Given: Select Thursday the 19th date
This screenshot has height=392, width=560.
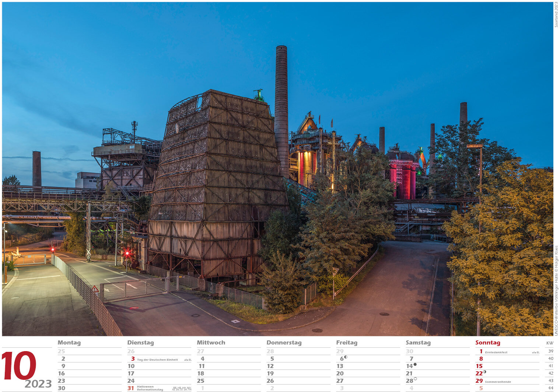Looking at the screenshot, I should coord(270,374).
